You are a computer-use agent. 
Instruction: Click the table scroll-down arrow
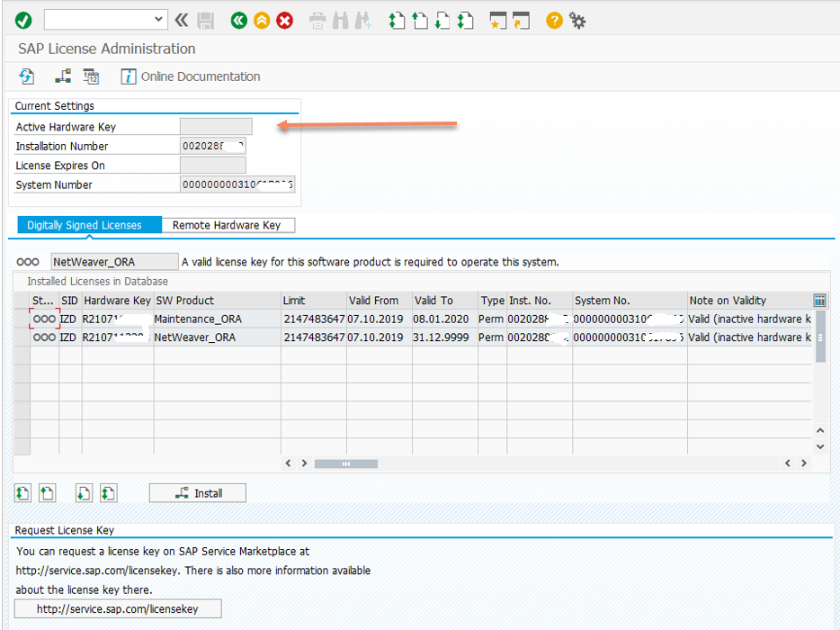[820, 446]
